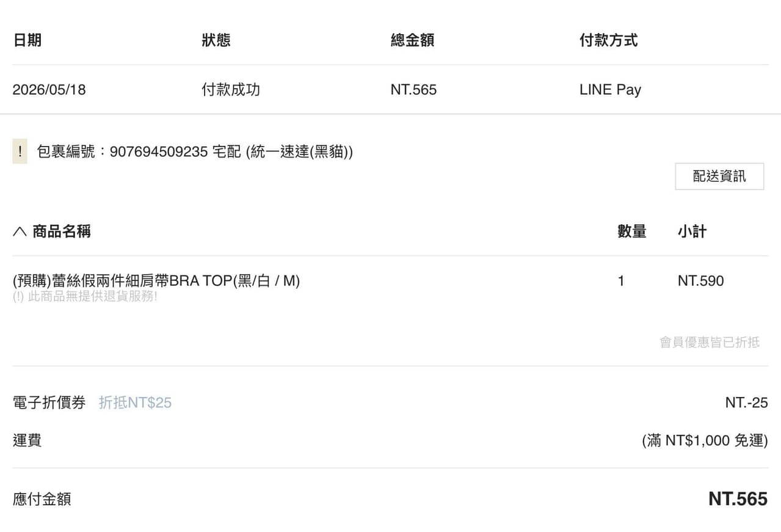Click the 數量 column header

point(632,231)
